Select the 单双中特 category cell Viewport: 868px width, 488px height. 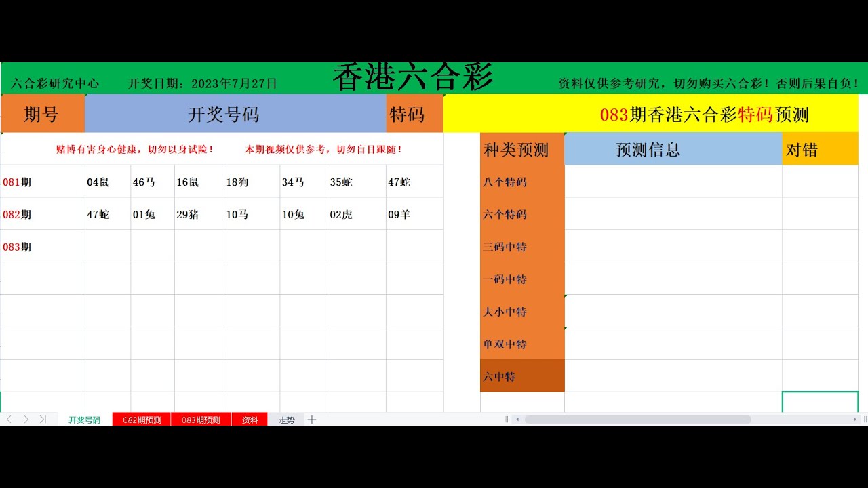pos(522,344)
